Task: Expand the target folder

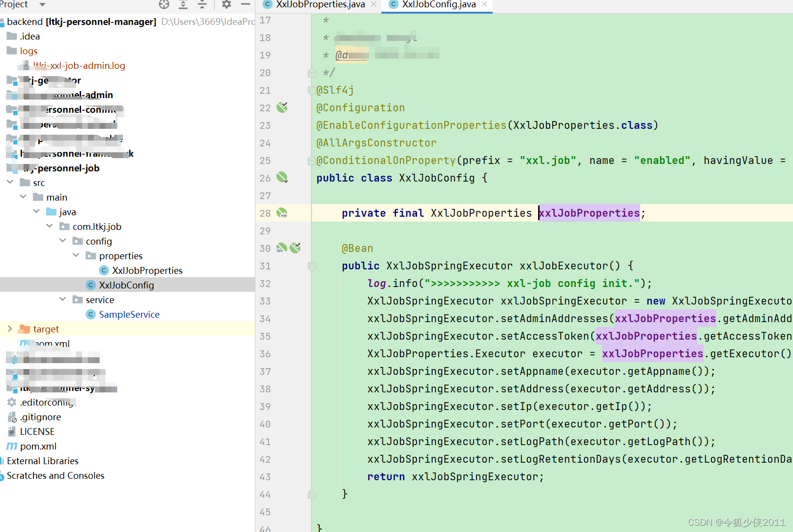Action: [x=10, y=328]
